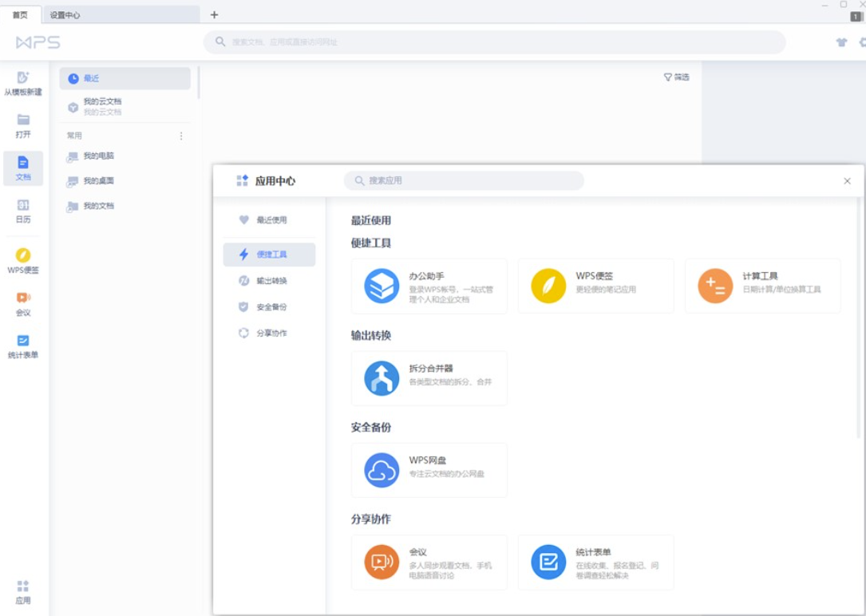Open the 常用 list options menu
Screen dimensions: 866x616
181,135
